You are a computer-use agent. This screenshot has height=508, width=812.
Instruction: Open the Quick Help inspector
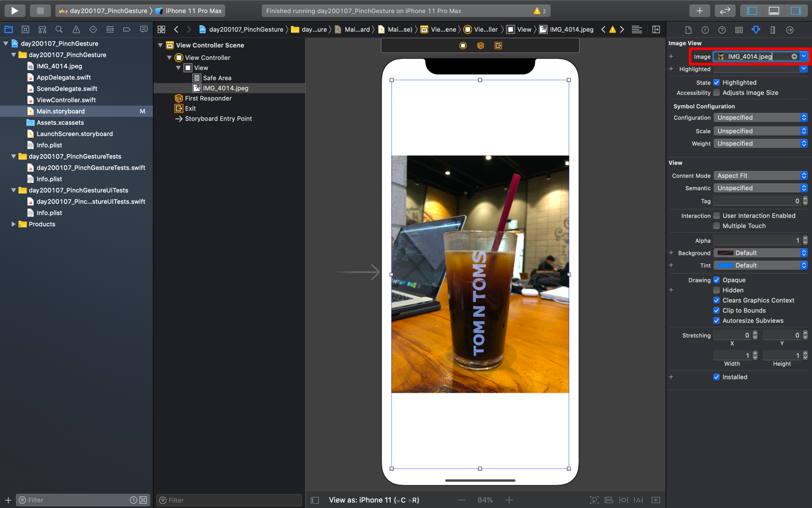(x=722, y=30)
